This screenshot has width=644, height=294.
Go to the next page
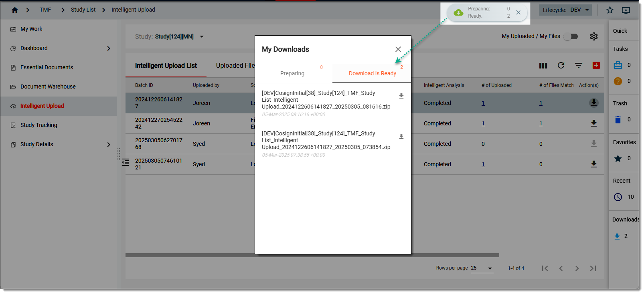pyautogui.click(x=577, y=268)
